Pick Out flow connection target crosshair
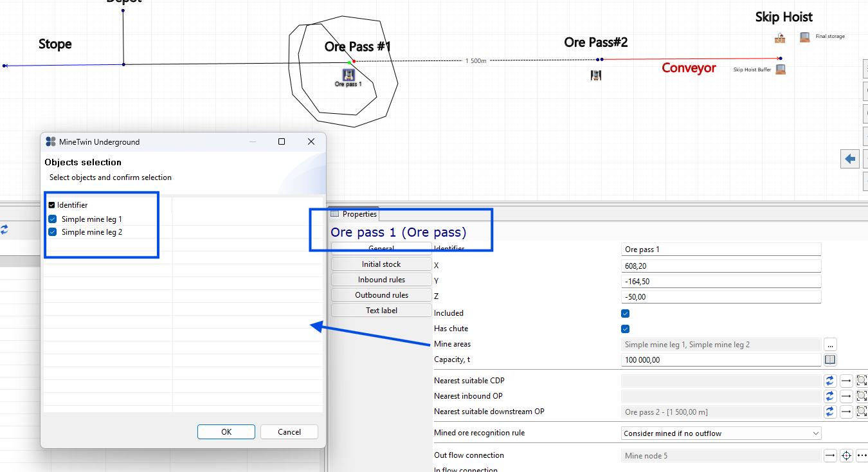 coord(846,456)
